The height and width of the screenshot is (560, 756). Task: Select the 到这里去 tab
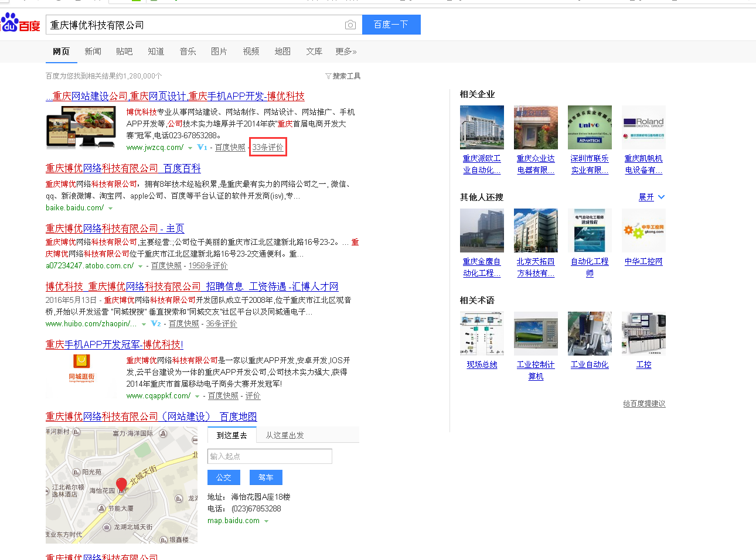(231, 435)
